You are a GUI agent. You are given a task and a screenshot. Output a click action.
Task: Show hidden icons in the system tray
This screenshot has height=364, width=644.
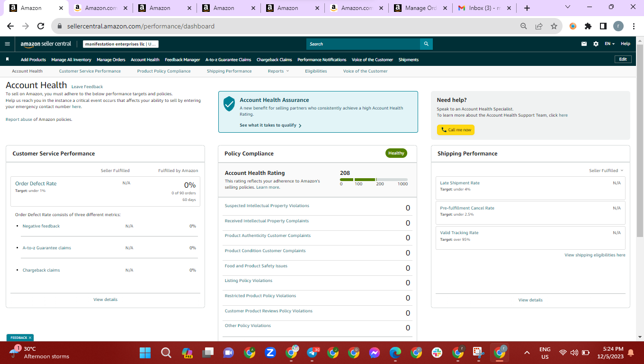pyautogui.click(x=527, y=353)
